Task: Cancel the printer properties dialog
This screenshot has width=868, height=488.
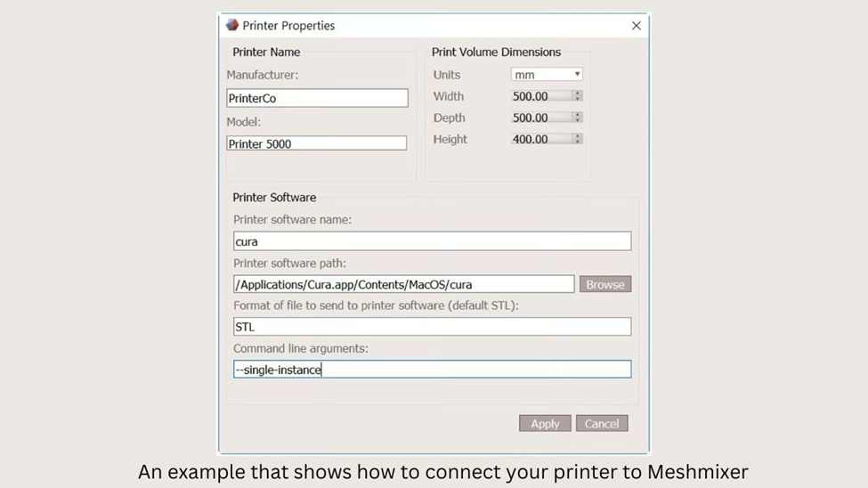Action: 602,423
